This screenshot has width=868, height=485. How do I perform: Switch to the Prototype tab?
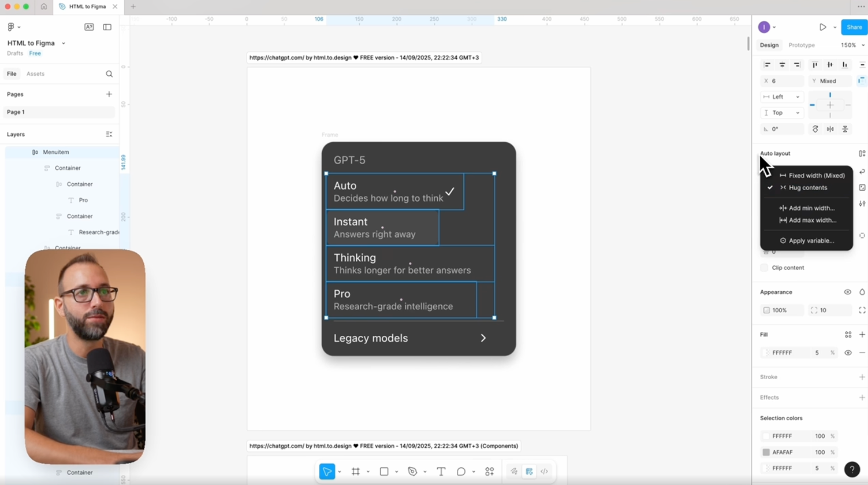(802, 45)
